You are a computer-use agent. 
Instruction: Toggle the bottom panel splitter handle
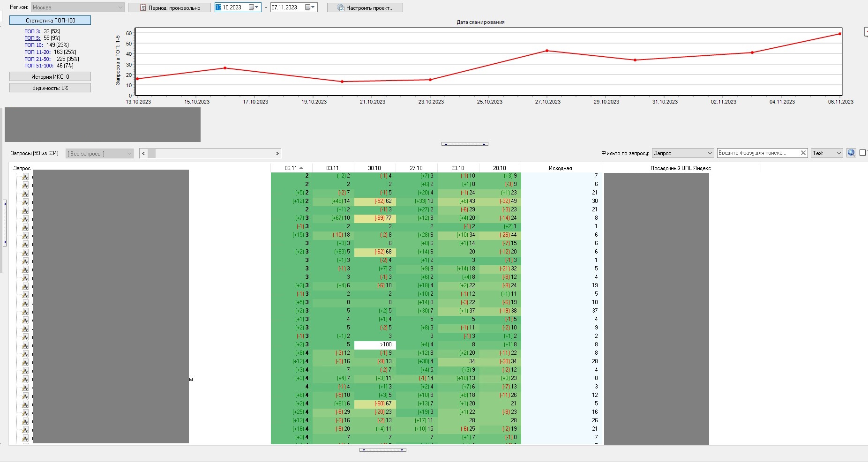click(x=382, y=450)
